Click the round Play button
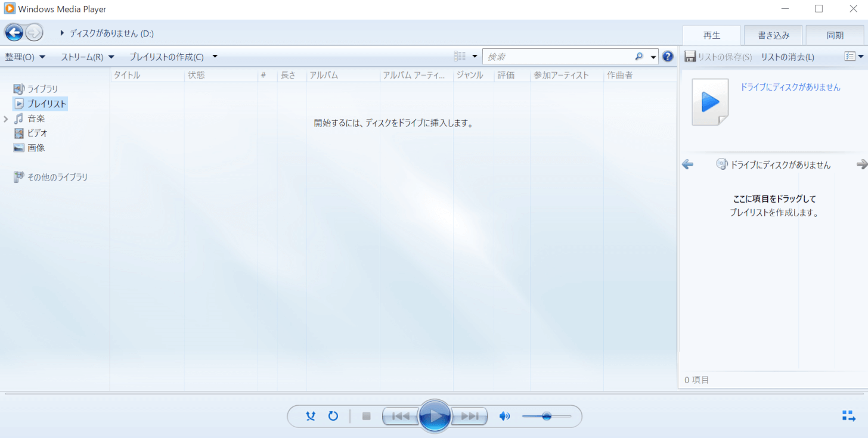This screenshot has width=868, height=438. click(x=435, y=416)
